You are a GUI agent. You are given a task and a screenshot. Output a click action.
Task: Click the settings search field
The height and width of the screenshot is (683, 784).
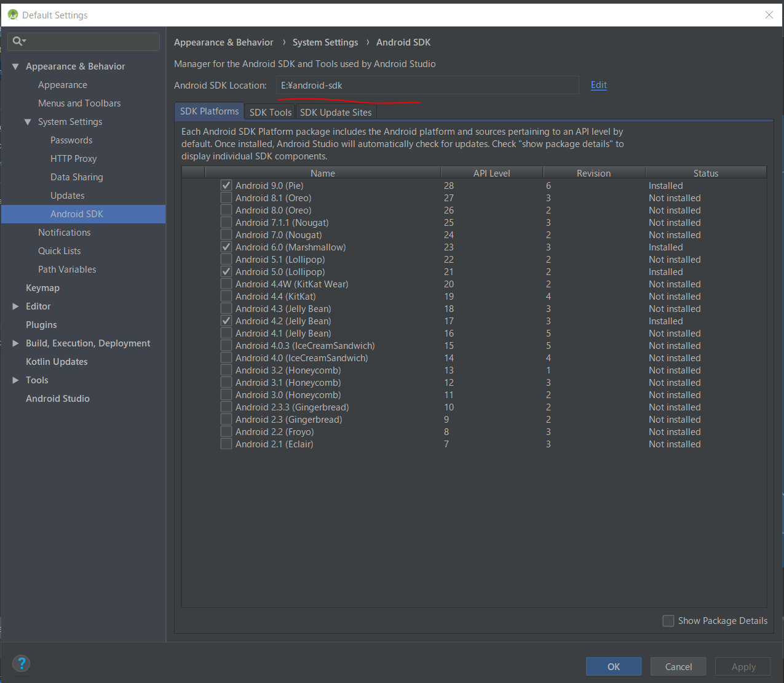84,41
